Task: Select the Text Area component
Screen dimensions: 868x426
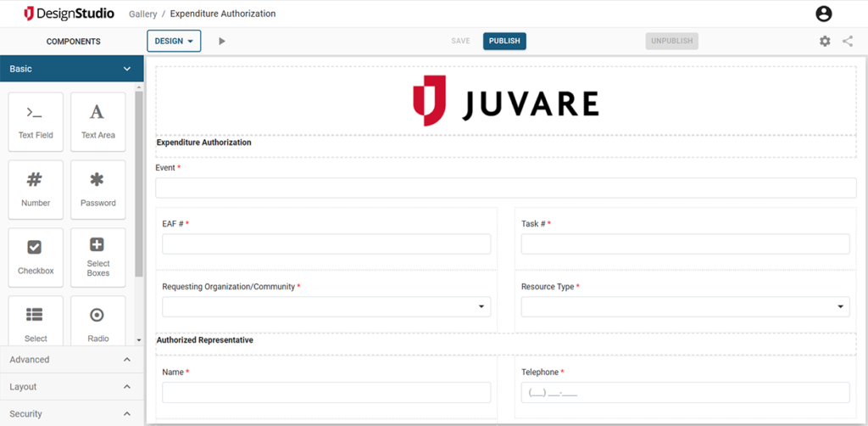Action: [98, 122]
